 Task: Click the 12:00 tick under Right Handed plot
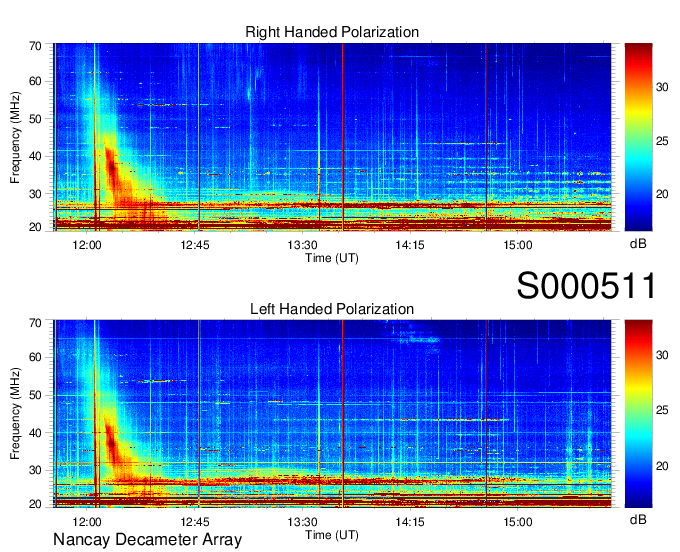pyautogui.click(x=87, y=245)
